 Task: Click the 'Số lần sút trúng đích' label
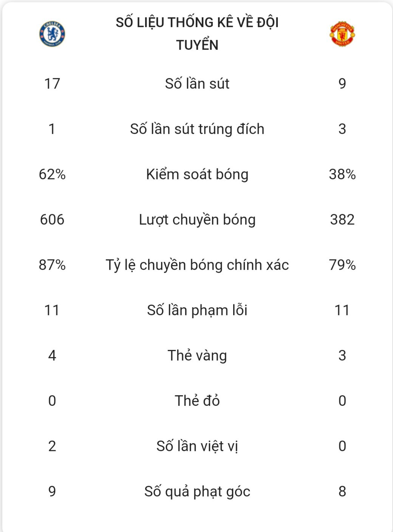click(197, 129)
